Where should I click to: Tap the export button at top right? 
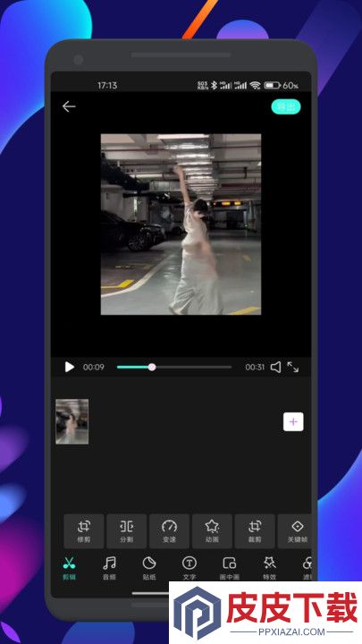286,106
